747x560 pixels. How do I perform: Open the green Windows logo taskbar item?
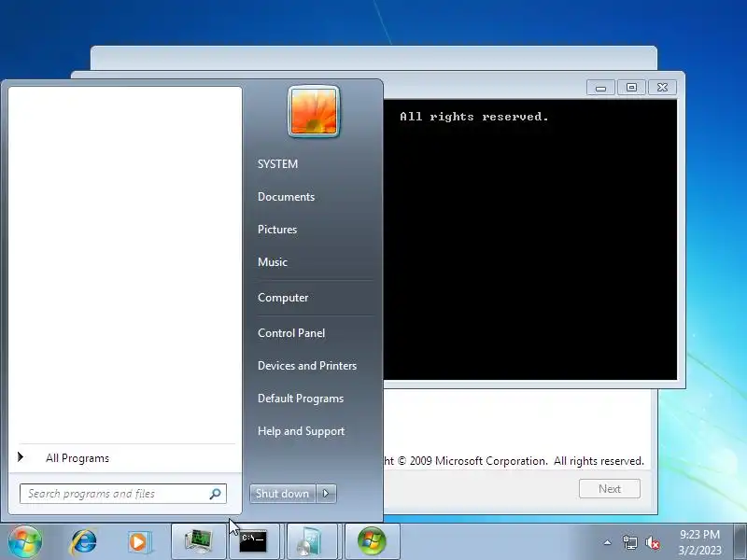372,541
